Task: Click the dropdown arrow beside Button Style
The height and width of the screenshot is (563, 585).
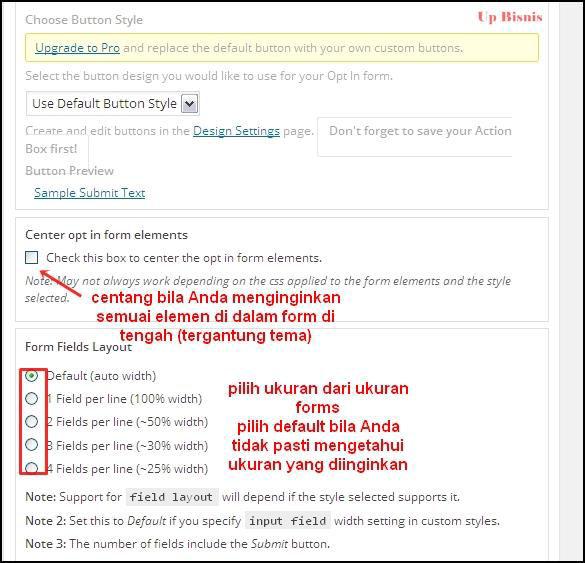Action: click(190, 104)
